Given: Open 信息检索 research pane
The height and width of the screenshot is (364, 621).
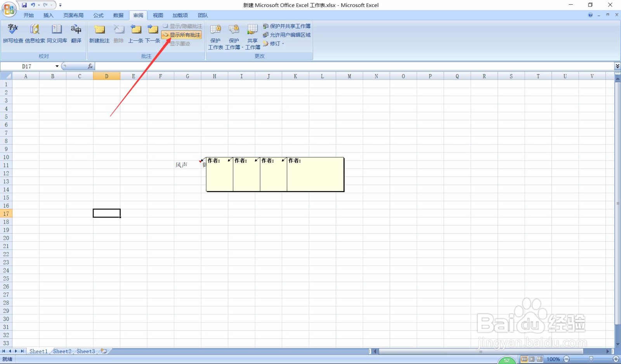Looking at the screenshot, I should pos(35,34).
